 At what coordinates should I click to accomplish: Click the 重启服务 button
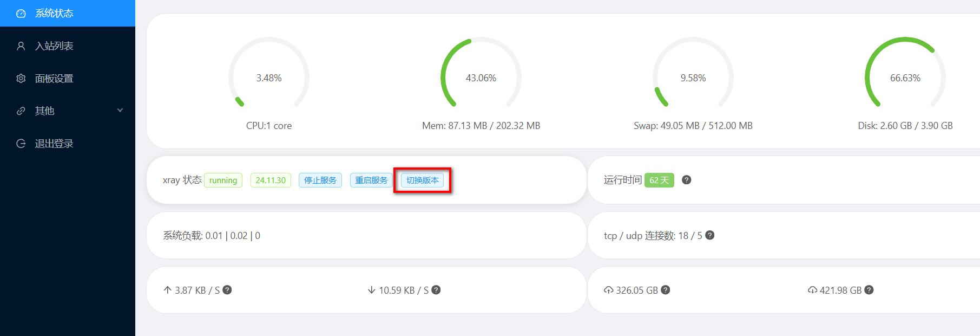pos(371,180)
